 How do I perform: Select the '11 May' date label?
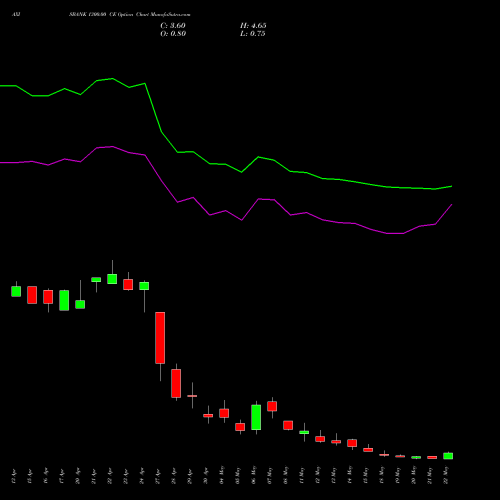302,475
